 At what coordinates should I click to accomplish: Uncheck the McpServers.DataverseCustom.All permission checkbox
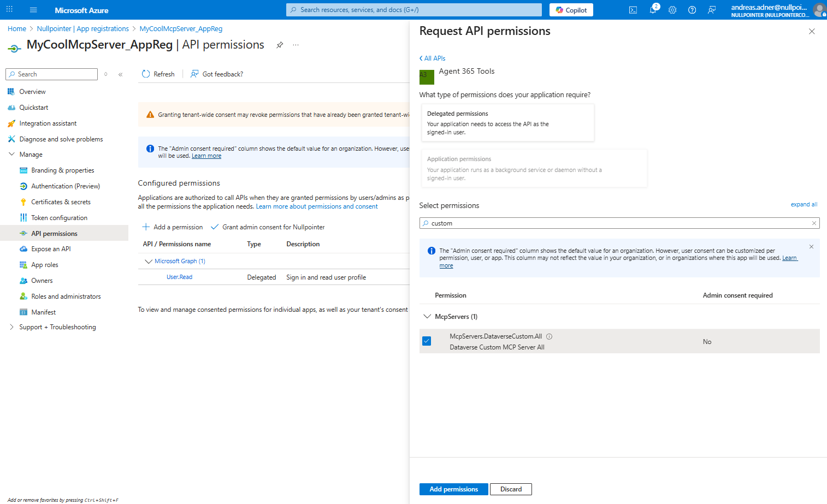click(x=427, y=341)
